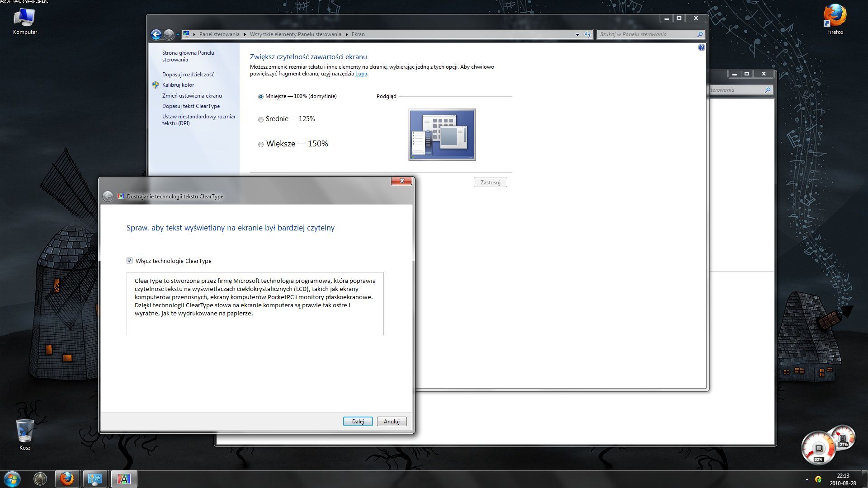868x488 pixels.
Task: Select Większe — 150% option
Action: [x=293, y=144]
